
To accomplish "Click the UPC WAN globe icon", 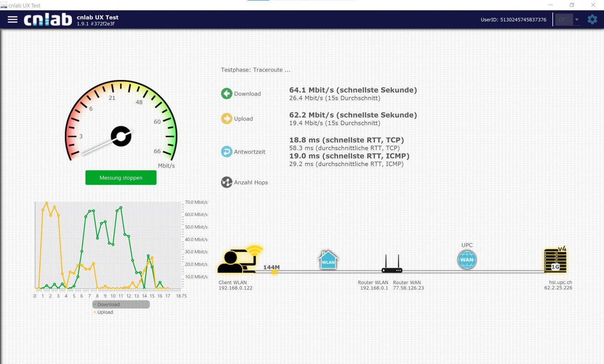I will [467, 260].
